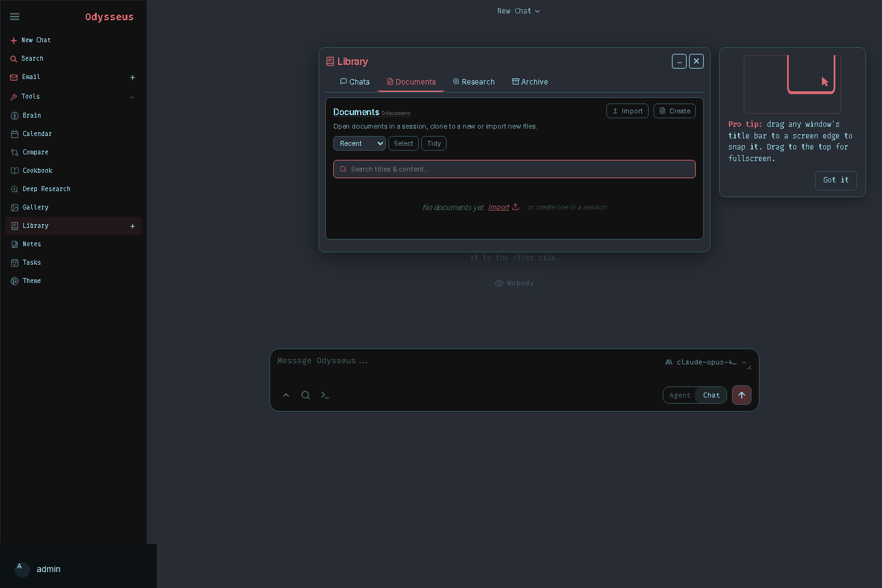882x588 pixels.
Task: Open Email in the sidebar
Action: tap(31, 77)
